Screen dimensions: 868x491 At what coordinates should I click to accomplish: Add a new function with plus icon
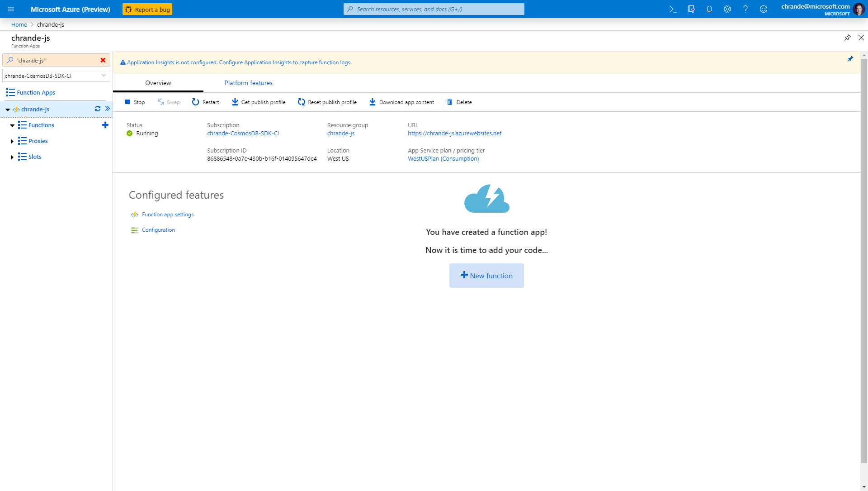[105, 125]
